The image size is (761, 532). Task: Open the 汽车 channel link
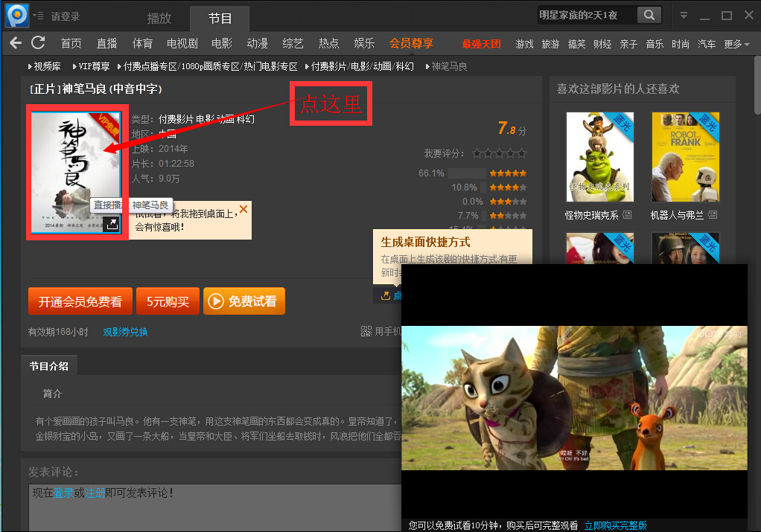coord(707,44)
